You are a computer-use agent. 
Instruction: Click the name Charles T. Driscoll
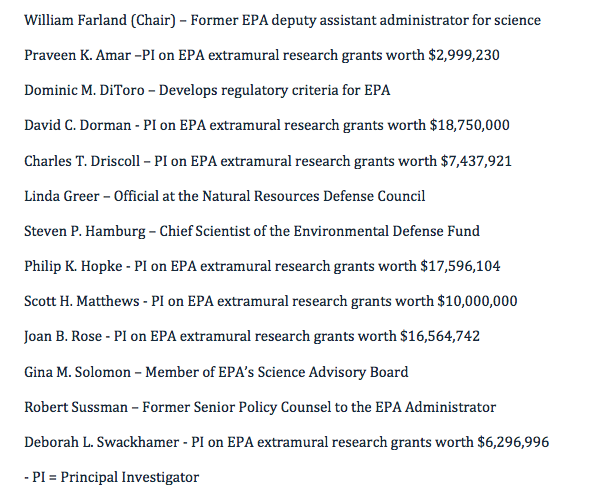pyautogui.click(x=82, y=161)
